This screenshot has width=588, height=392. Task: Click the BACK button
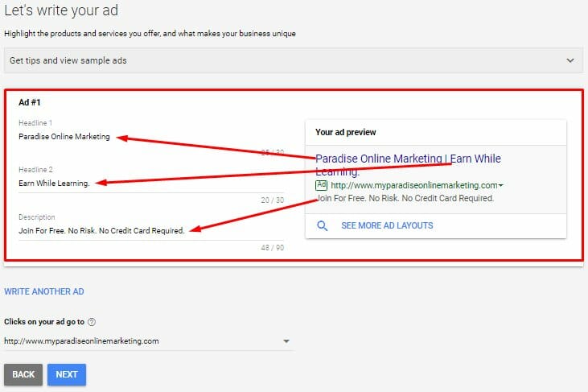23,374
